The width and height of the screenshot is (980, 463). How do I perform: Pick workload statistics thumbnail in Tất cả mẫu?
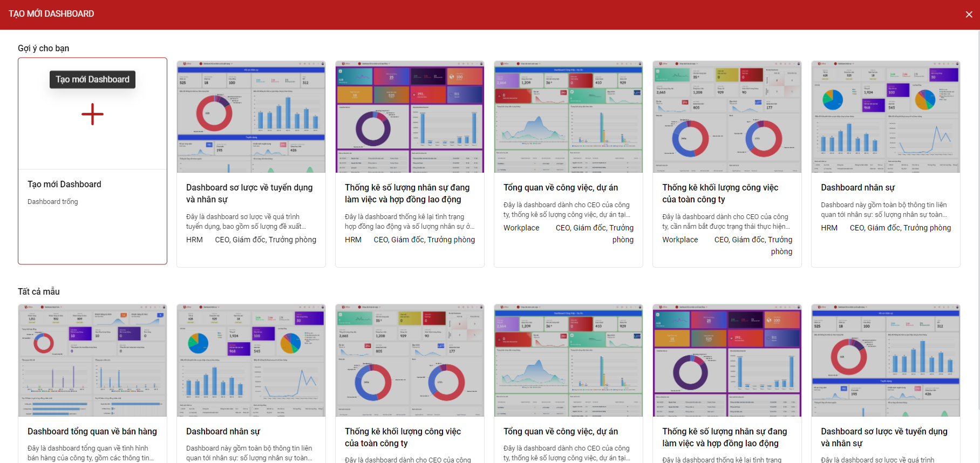point(410,360)
